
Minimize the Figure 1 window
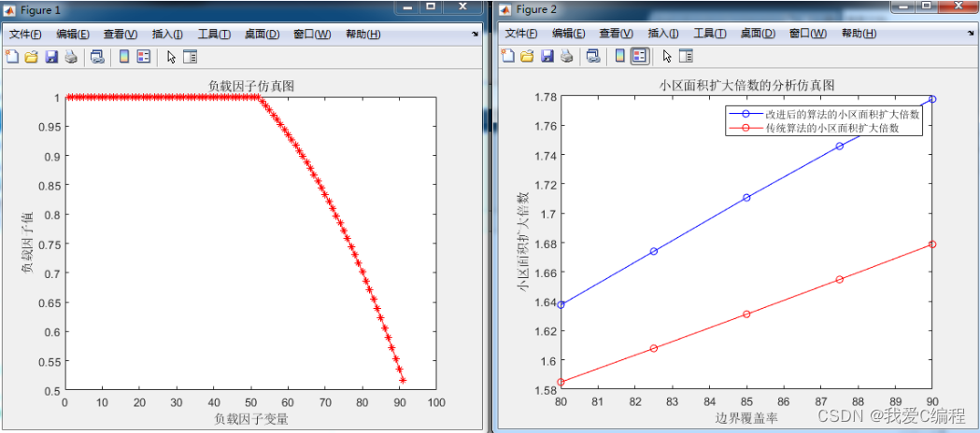pyautogui.click(x=408, y=7)
